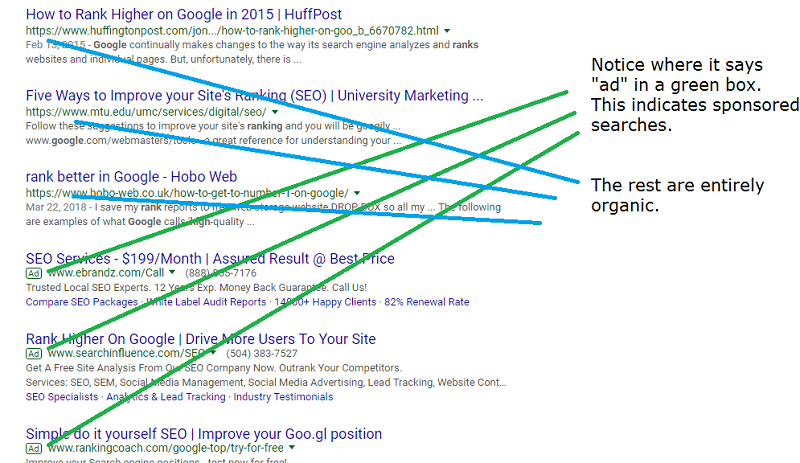Open '14000+ Happy Clients' sitelink

[x=325, y=302]
